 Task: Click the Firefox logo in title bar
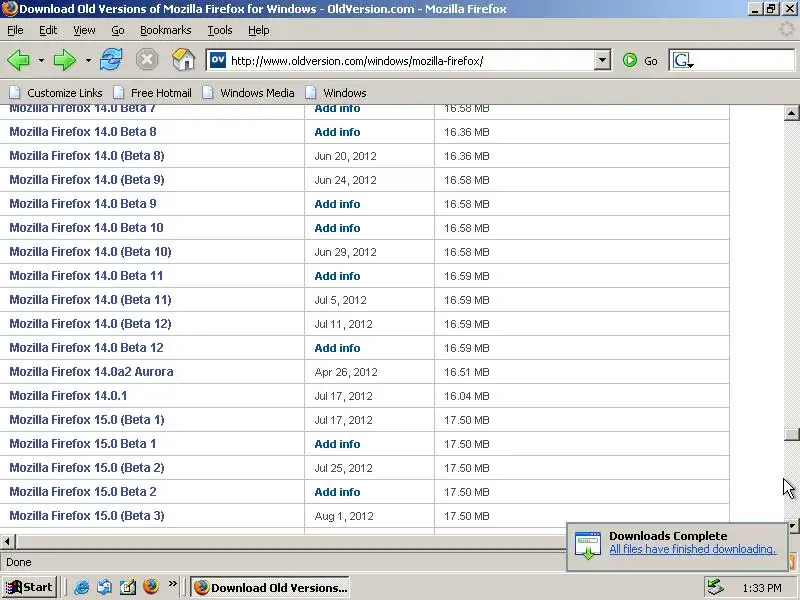[x=9, y=9]
